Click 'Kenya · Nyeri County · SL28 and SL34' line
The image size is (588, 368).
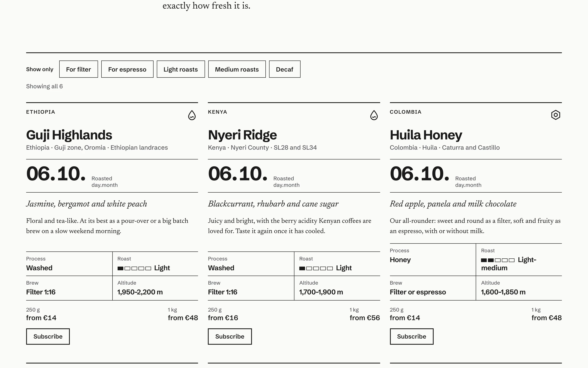[262, 148]
